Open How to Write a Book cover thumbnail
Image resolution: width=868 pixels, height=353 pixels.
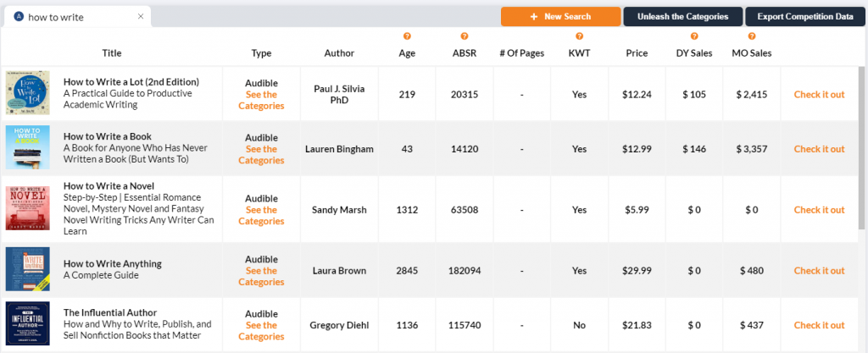27,148
